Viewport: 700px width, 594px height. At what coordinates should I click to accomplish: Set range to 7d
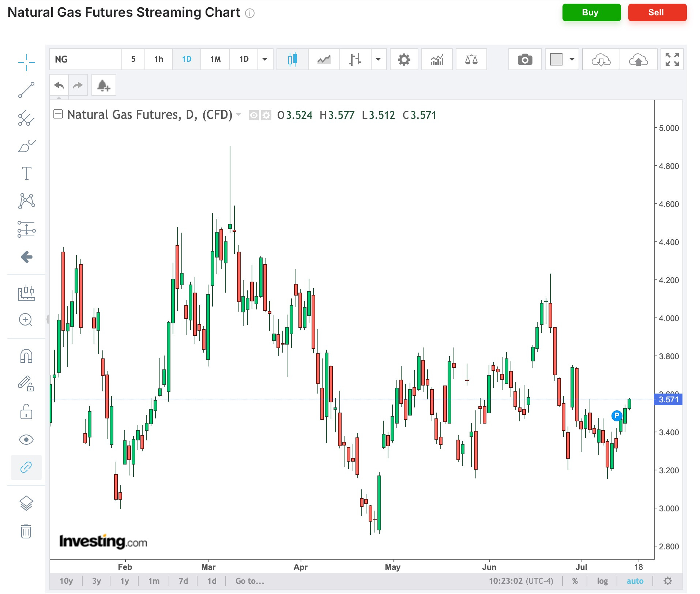point(183,581)
